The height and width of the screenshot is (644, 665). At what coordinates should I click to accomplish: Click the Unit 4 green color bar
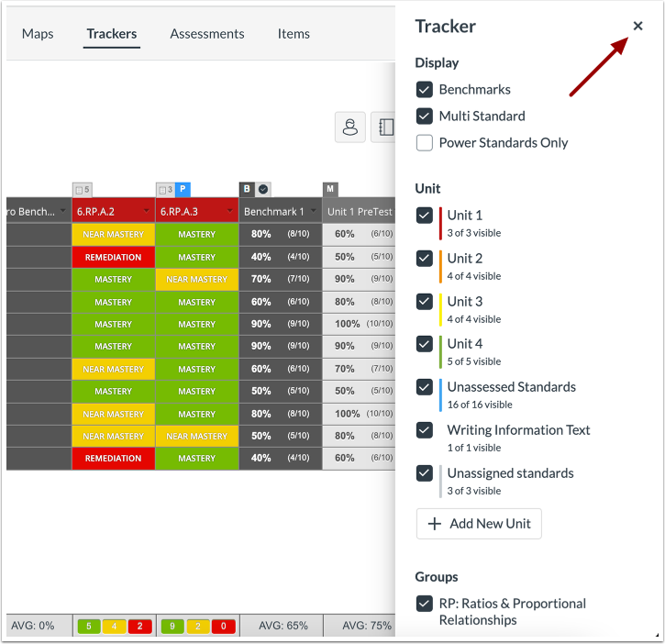click(440, 351)
